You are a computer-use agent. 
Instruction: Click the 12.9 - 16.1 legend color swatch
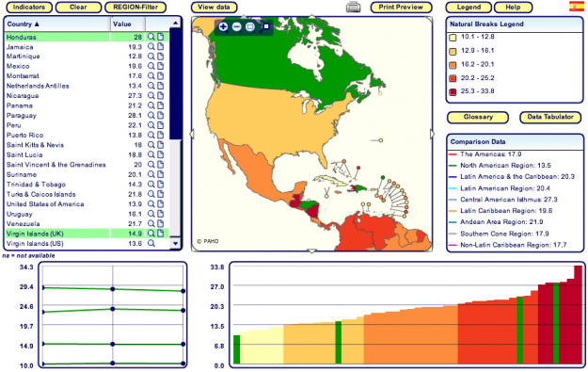pos(453,52)
